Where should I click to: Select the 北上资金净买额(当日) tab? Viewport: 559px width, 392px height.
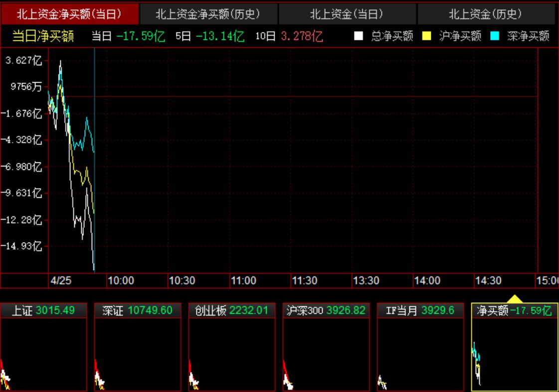[x=69, y=14]
